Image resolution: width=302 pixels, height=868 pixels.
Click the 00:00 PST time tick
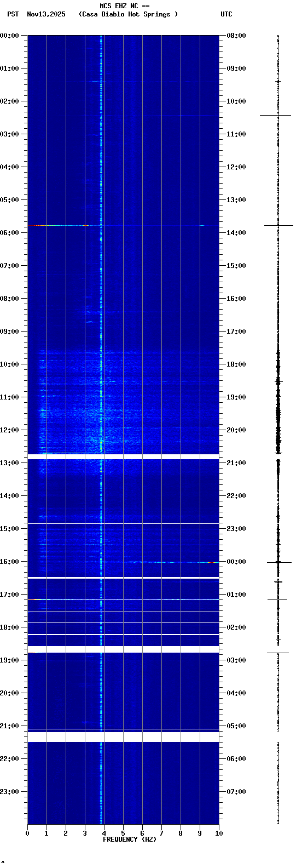coord(10,36)
